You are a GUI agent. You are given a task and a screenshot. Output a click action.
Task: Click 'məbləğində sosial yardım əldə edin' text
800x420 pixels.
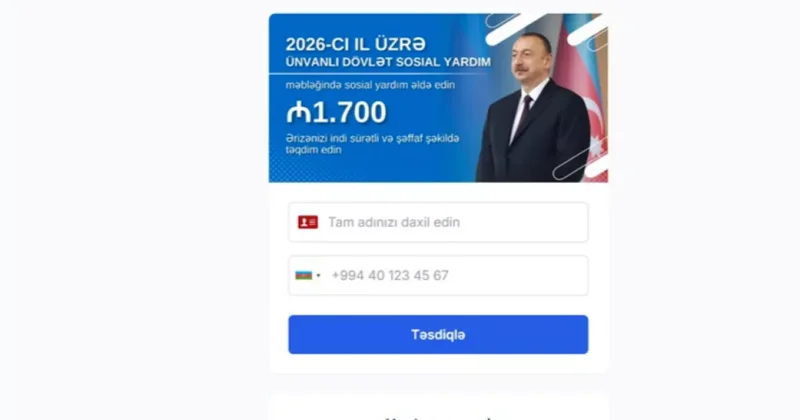[370, 85]
